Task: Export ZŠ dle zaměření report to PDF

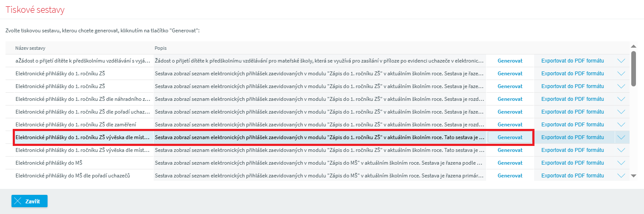Action: (x=572, y=125)
